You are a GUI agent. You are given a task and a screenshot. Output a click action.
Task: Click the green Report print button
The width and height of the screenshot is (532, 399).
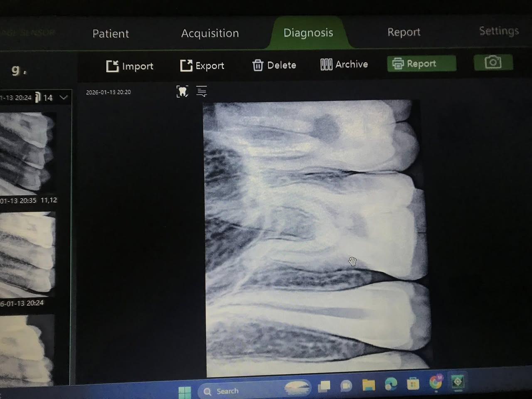point(421,64)
